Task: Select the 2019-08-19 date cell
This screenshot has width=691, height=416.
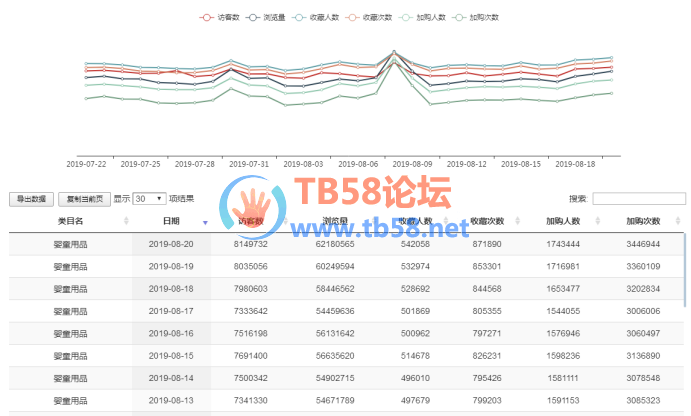Action: click(171, 267)
